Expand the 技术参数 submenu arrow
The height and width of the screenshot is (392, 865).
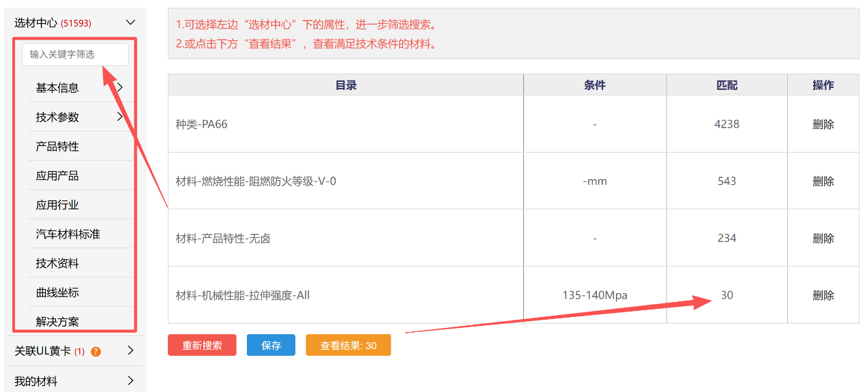120,116
